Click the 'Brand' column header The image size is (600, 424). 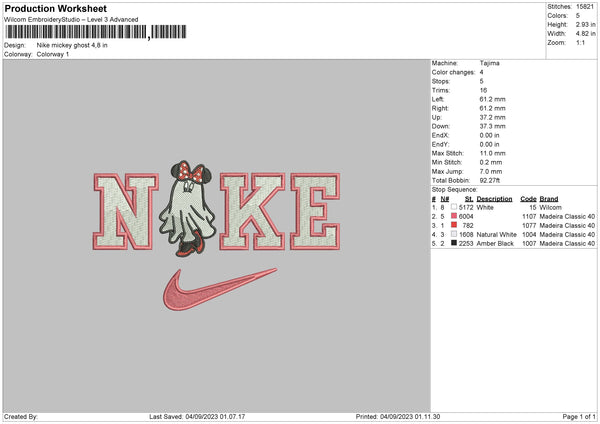point(549,199)
